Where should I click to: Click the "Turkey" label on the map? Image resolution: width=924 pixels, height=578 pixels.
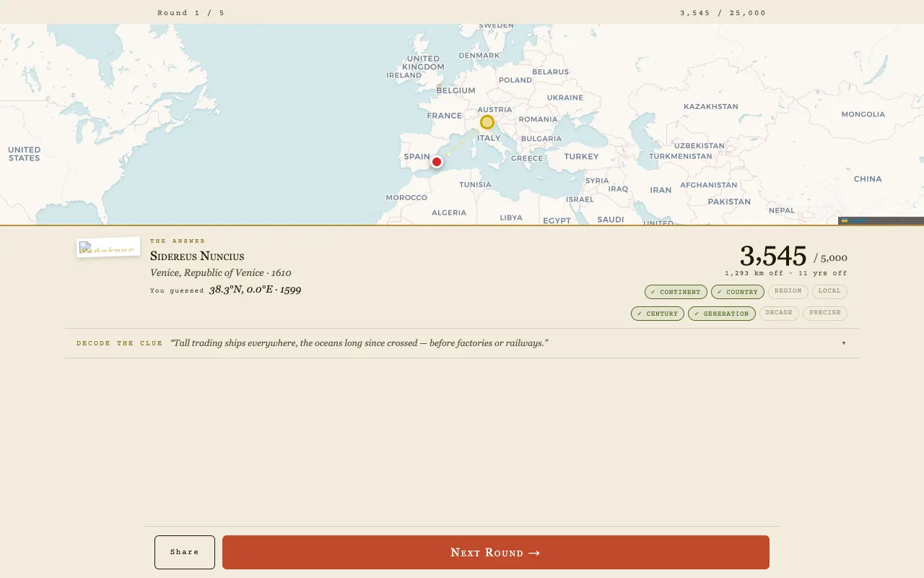[x=581, y=157]
